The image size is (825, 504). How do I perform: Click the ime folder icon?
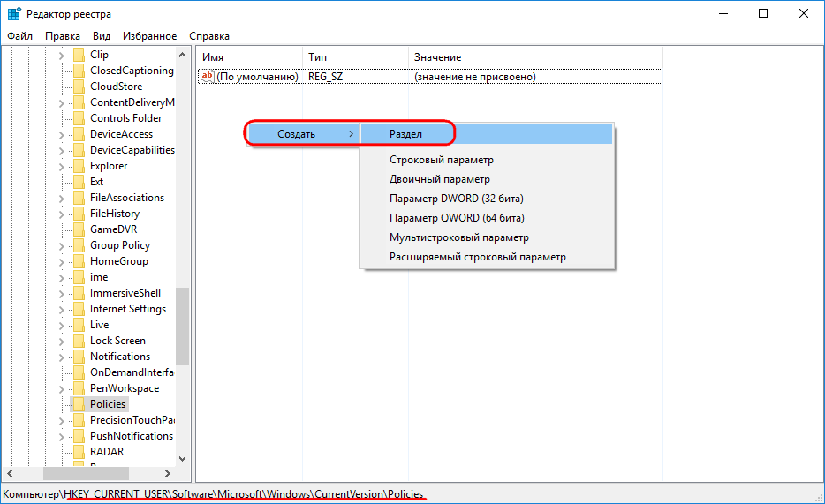pyautogui.click(x=79, y=277)
